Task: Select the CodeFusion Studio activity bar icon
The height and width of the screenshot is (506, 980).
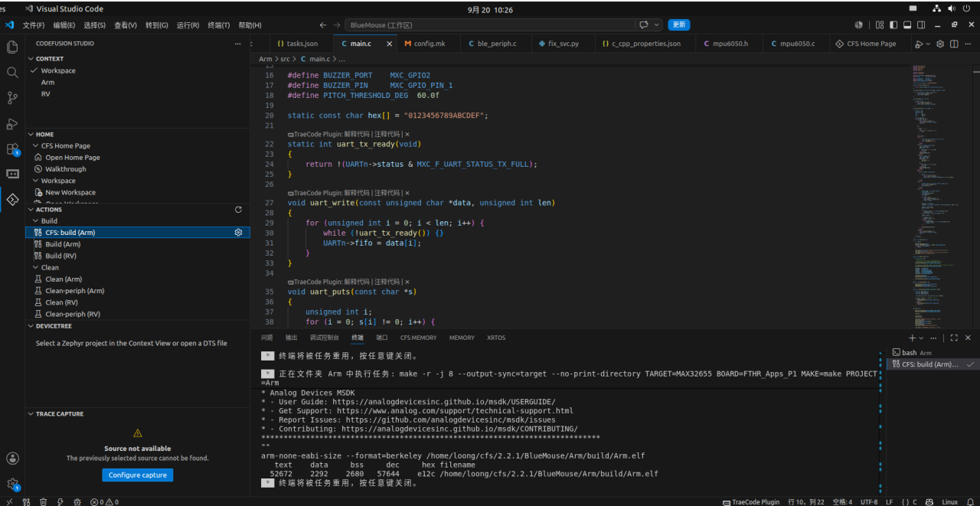Action: 12,199
